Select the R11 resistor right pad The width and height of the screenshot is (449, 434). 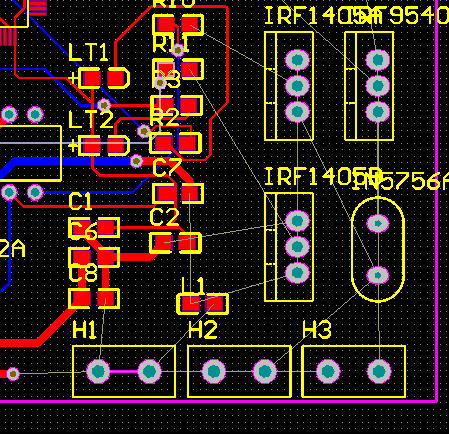point(191,69)
